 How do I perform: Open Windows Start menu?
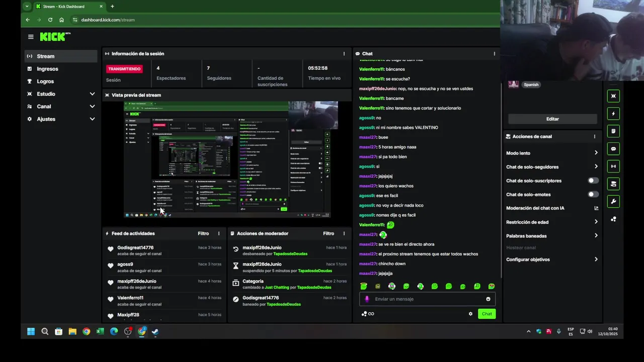(x=31, y=331)
